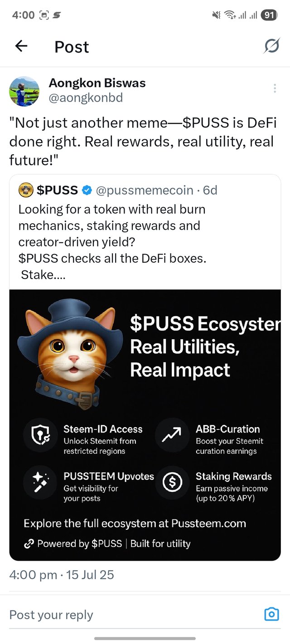The height and width of the screenshot is (644, 290).
Task: Tap the battery indicator in status bar
Action: [269, 15]
